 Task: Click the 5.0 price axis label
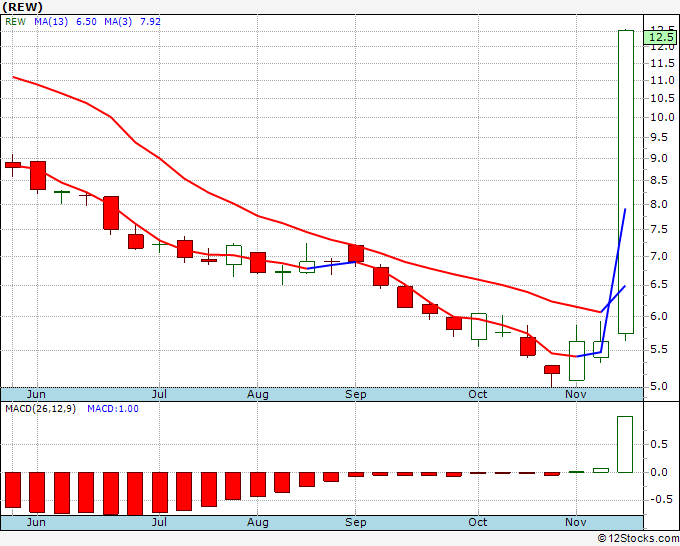pyautogui.click(x=656, y=386)
